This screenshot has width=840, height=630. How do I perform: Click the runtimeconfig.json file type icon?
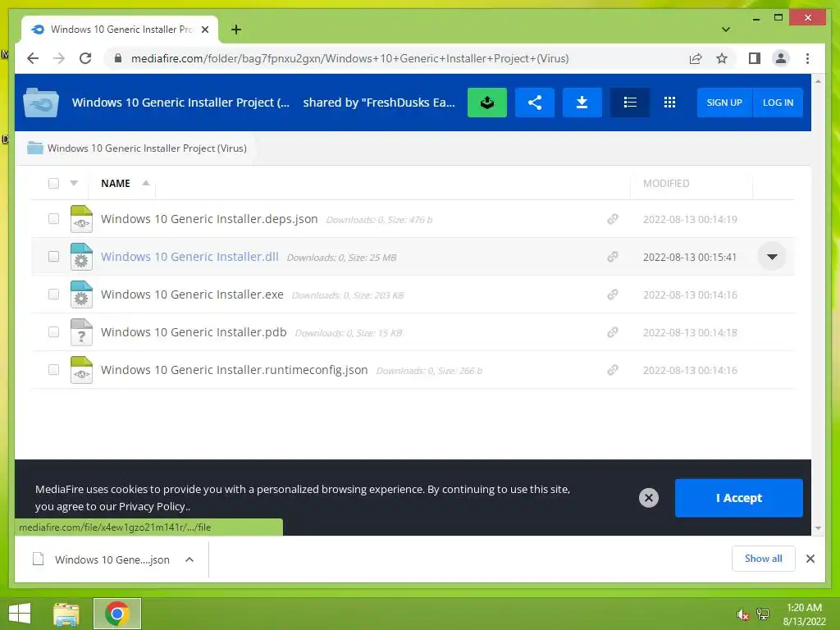[x=81, y=370]
